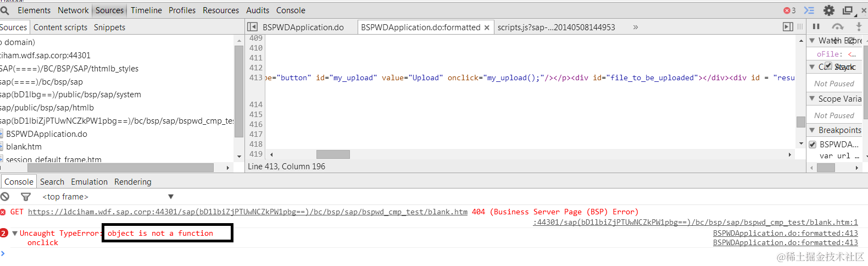Open the drawer Search tab
This screenshot has width=868, height=266.
click(x=52, y=182)
